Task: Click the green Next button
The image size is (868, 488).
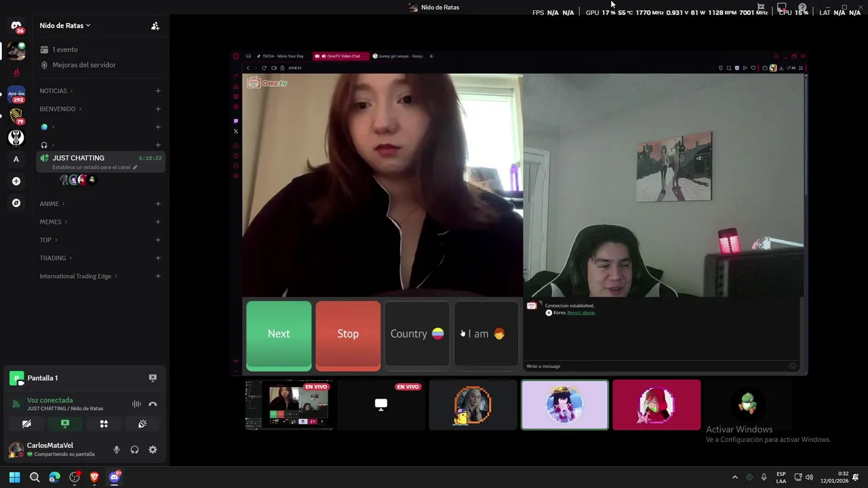Action: pos(279,335)
